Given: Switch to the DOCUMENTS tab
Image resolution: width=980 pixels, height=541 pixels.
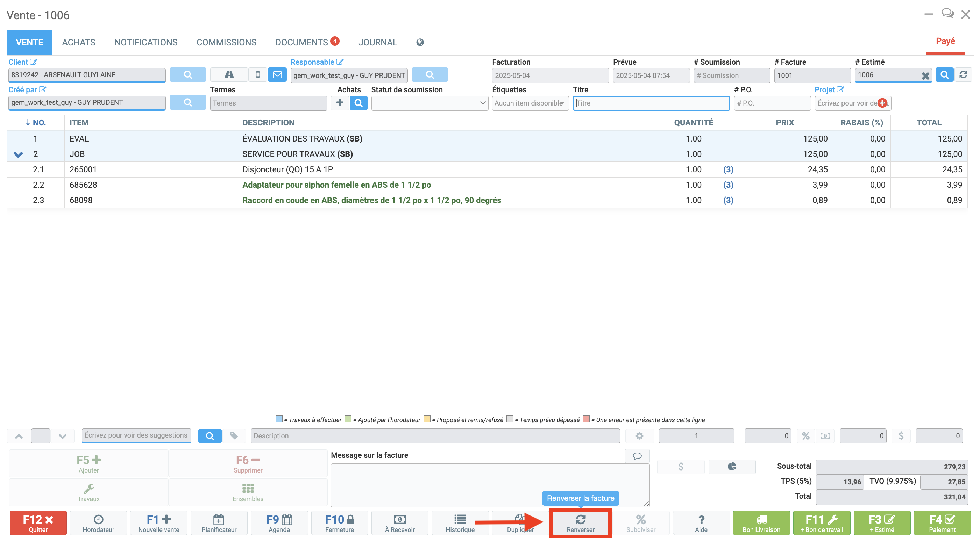Looking at the screenshot, I should pyautogui.click(x=301, y=43).
